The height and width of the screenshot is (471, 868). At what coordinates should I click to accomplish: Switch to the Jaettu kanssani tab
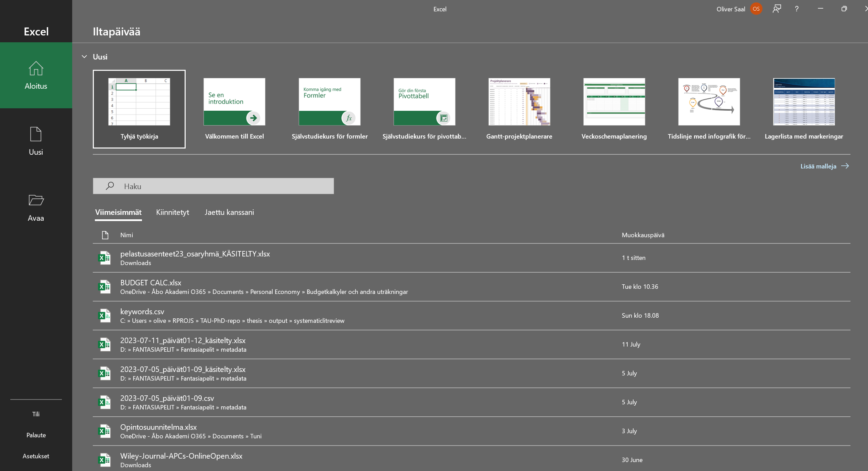[229, 212]
